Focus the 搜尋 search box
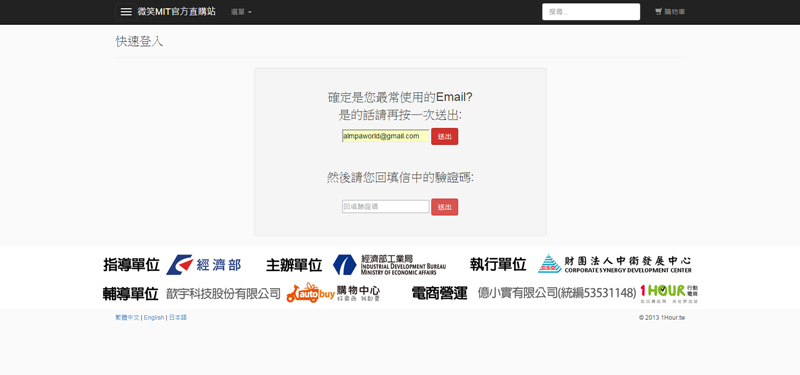800x375 pixels. point(591,12)
